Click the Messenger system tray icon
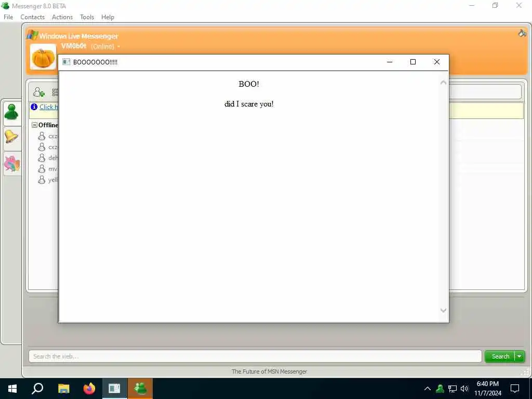 pyautogui.click(x=440, y=389)
